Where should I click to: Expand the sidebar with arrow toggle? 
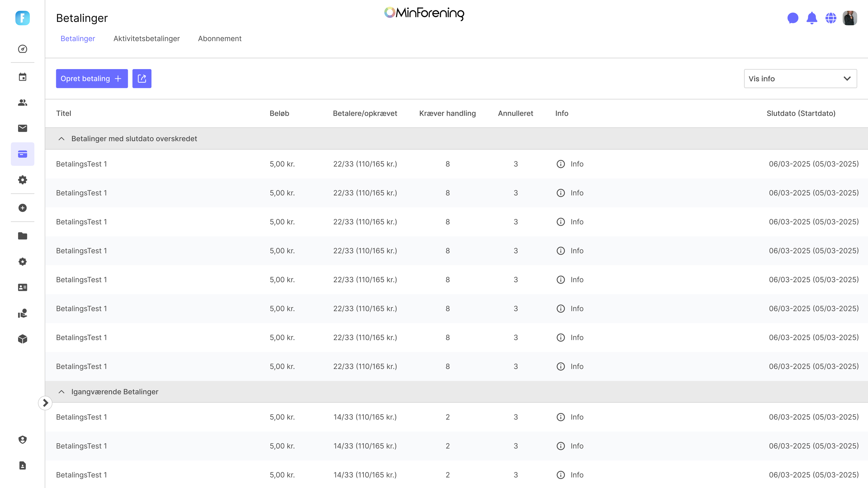[45, 403]
